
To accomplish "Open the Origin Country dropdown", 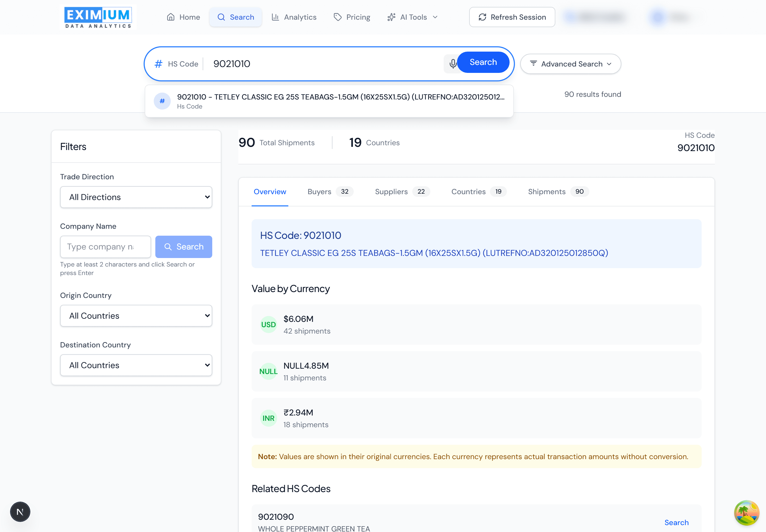I will tap(136, 316).
